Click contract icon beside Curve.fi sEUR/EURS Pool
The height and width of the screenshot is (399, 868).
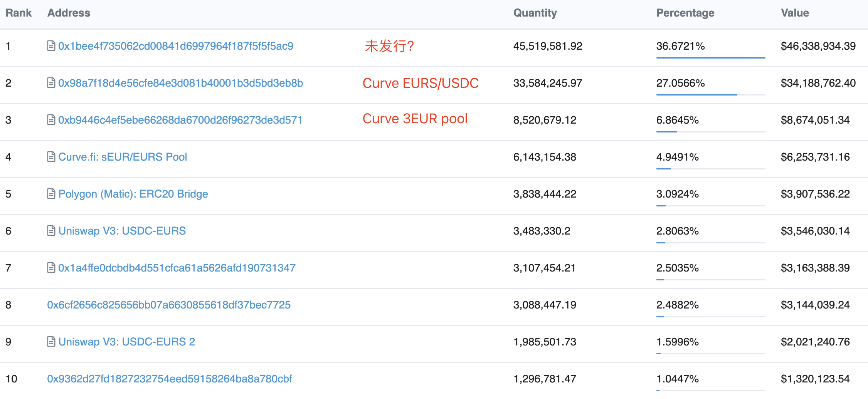pyautogui.click(x=51, y=157)
